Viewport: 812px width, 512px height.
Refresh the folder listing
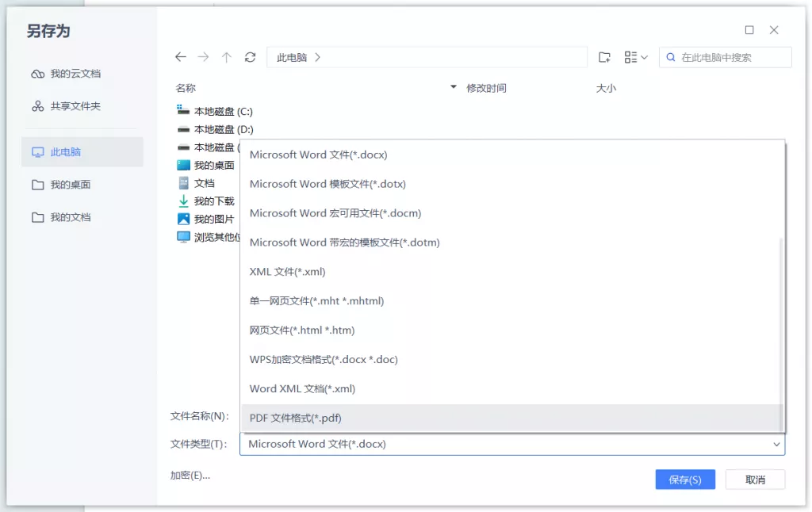pyautogui.click(x=250, y=57)
